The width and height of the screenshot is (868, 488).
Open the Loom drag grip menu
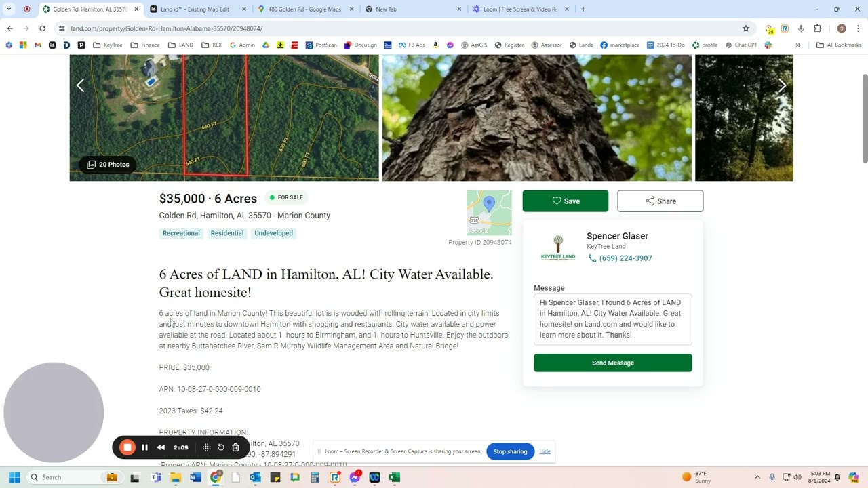206,447
